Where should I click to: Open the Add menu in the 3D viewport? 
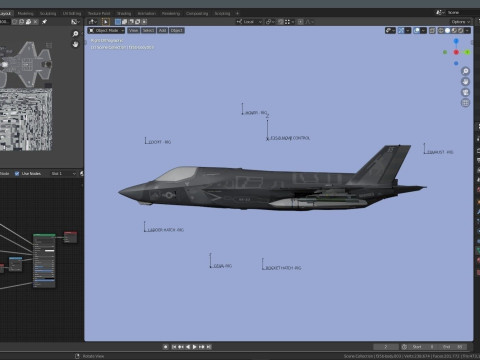pos(162,30)
